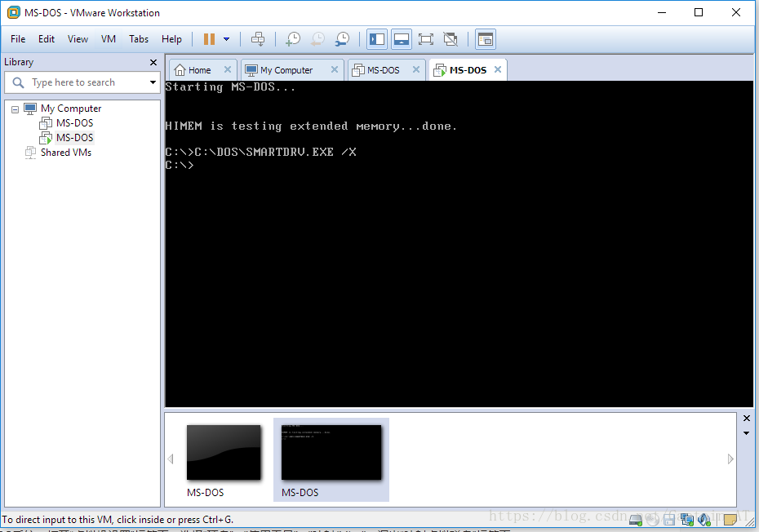Select My Computer in the library tree
Viewport: 759px width, 532px height.
(x=71, y=109)
